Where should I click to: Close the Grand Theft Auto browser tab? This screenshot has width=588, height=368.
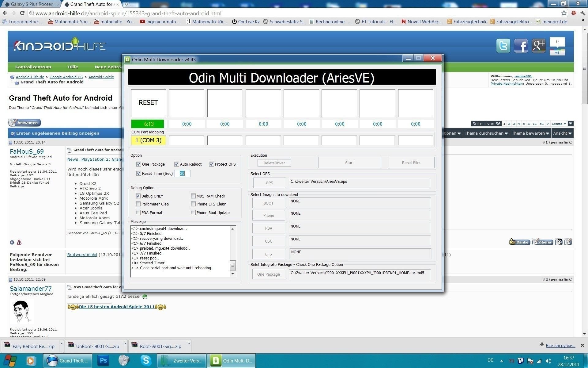pos(118,4)
